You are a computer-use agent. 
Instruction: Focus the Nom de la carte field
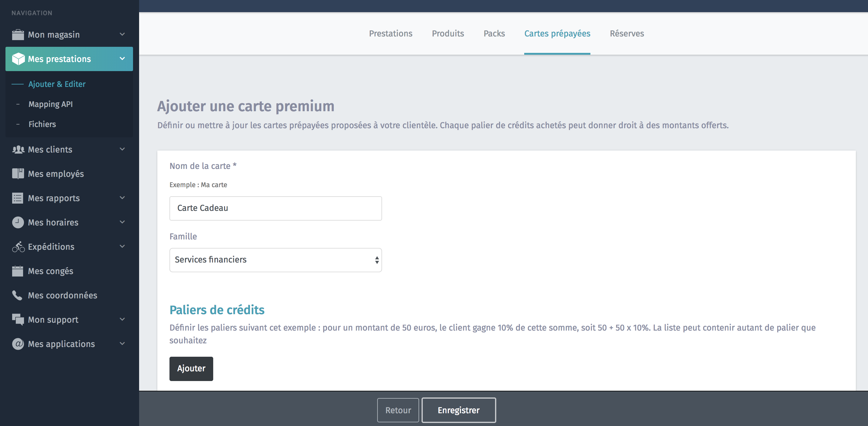275,208
